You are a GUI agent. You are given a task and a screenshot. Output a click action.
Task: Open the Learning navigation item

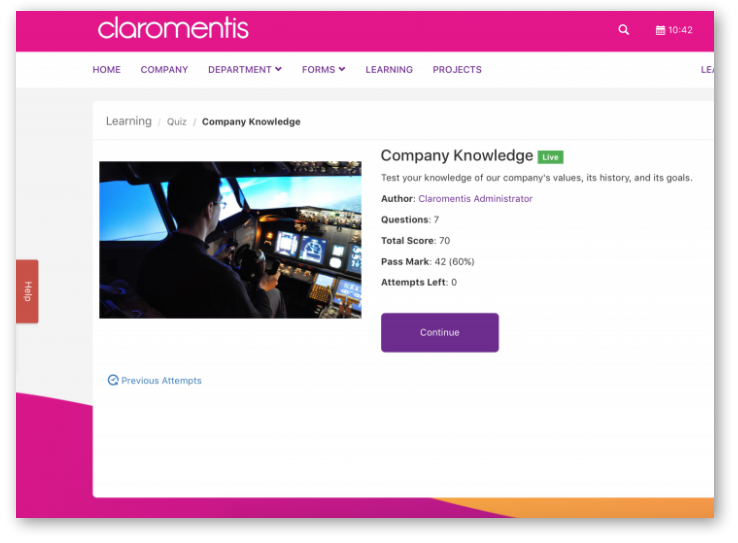389,70
